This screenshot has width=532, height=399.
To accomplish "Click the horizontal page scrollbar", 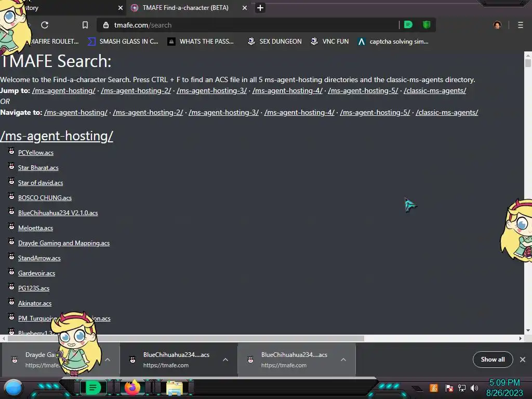I will tap(185, 338).
